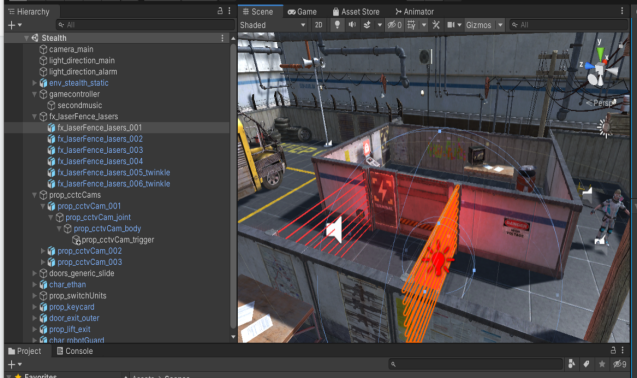Image resolution: width=637 pixels, height=378 pixels.
Task: Open the Asset Store tab
Action: (x=356, y=12)
